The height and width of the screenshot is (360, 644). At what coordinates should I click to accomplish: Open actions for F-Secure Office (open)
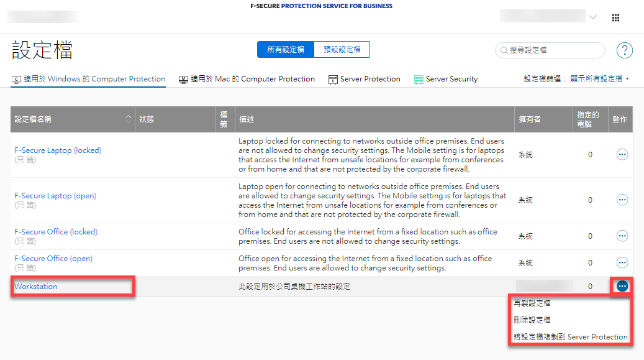pos(622,263)
